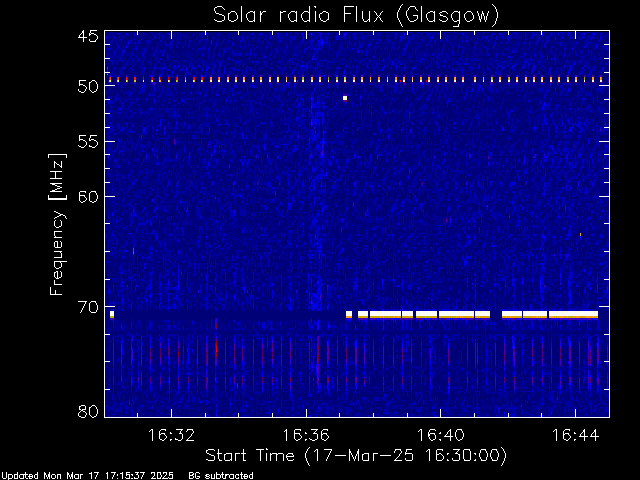Image resolution: width=640 pixels, height=480 pixels.
Task: Click the 16:40 time tick label
Action: (x=440, y=435)
